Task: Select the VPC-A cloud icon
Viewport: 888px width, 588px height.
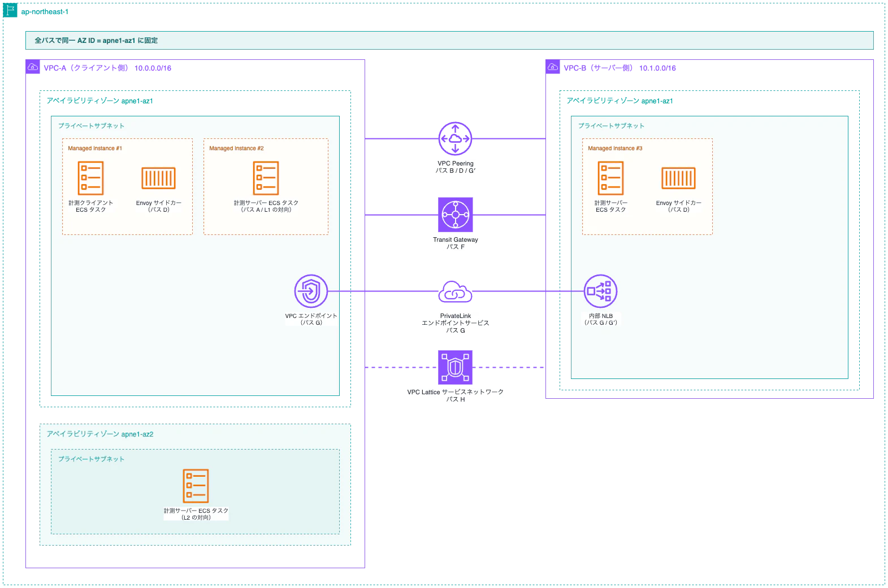Action: 33,67
